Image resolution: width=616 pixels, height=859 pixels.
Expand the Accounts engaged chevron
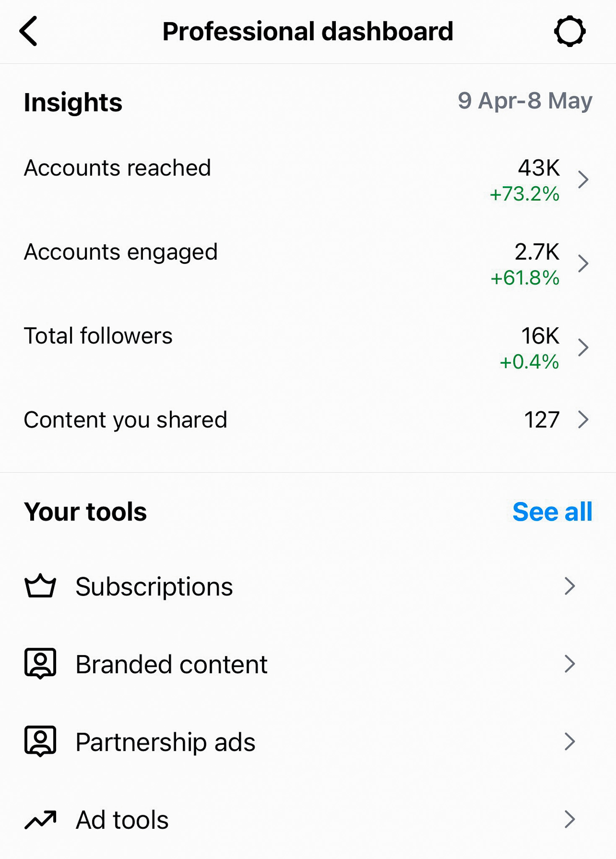[x=583, y=263]
